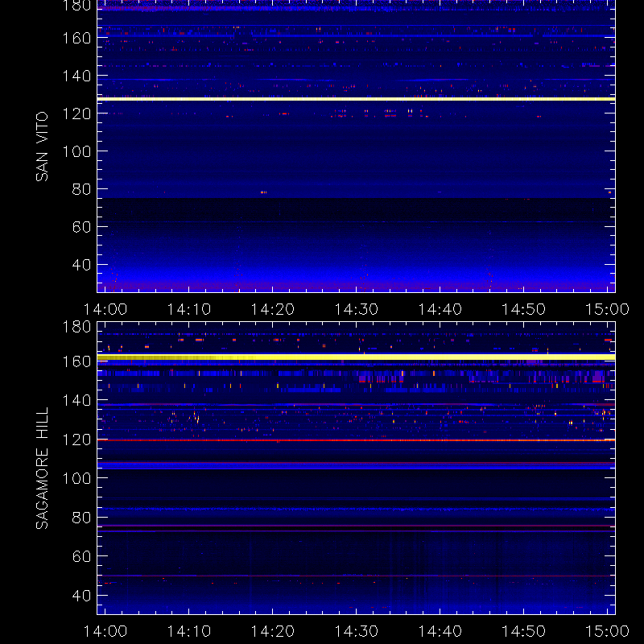Image resolution: width=644 pixels, height=644 pixels.
Task: Pick the 14:40 time label under the San Vito plot
Action: pyautogui.click(x=440, y=309)
